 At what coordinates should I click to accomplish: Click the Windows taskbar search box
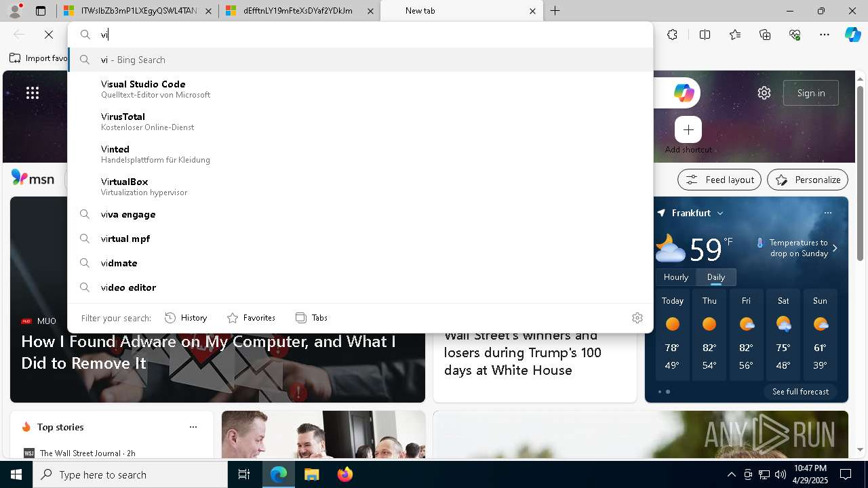130,474
